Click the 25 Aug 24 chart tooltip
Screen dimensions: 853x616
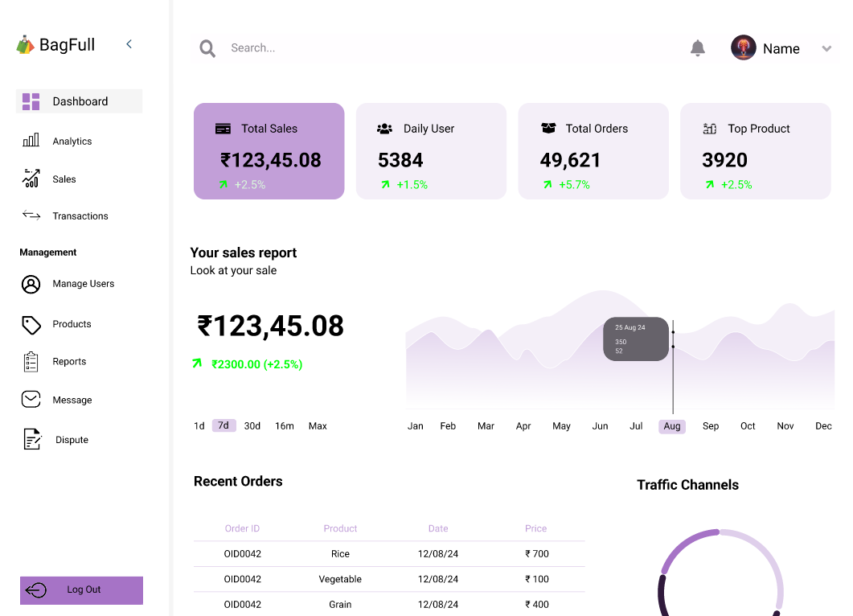pyautogui.click(x=636, y=339)
